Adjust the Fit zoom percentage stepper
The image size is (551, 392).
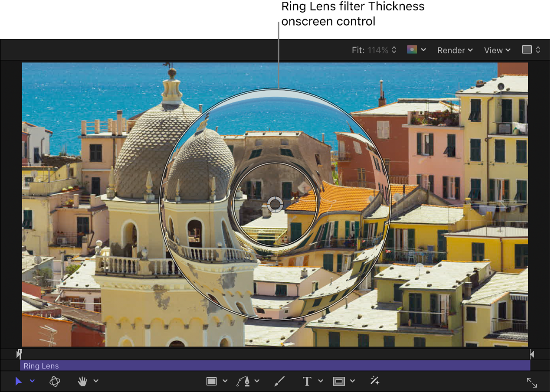click(394, 49)
